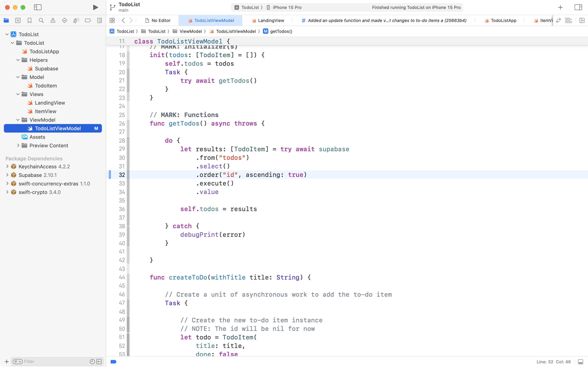Screen dimensions: 588x367
Task: Toggle the left navigator sidebar
Action: pos(38,7)
